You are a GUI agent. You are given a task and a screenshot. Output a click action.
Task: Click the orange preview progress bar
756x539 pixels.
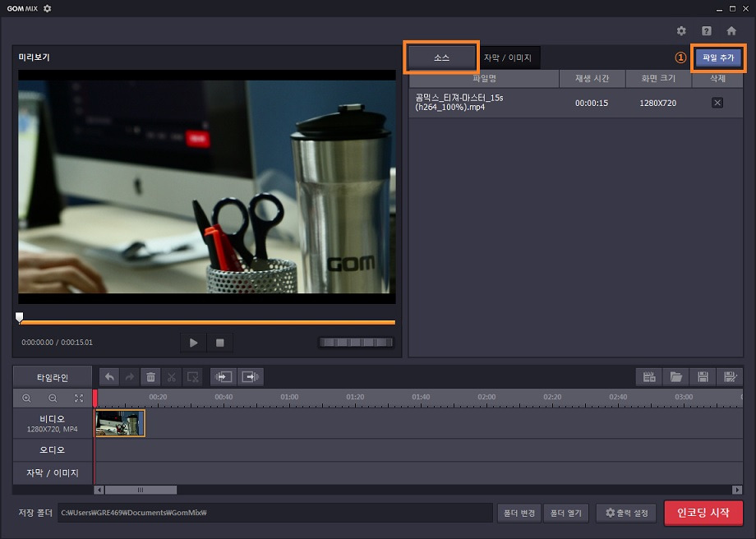click(207, 322)
